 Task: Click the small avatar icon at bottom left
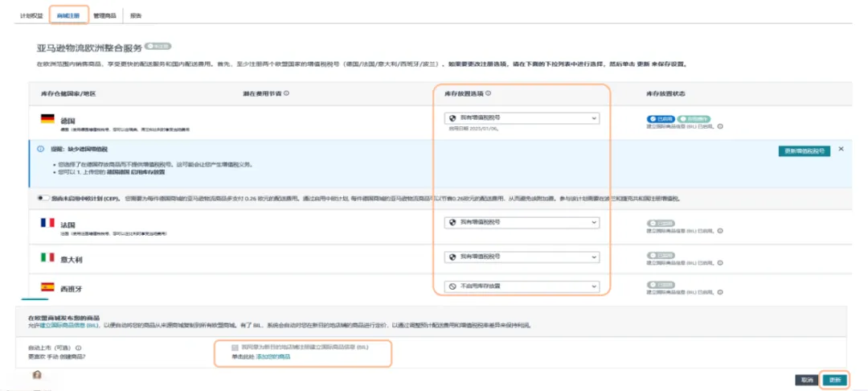tap(37, 375)
